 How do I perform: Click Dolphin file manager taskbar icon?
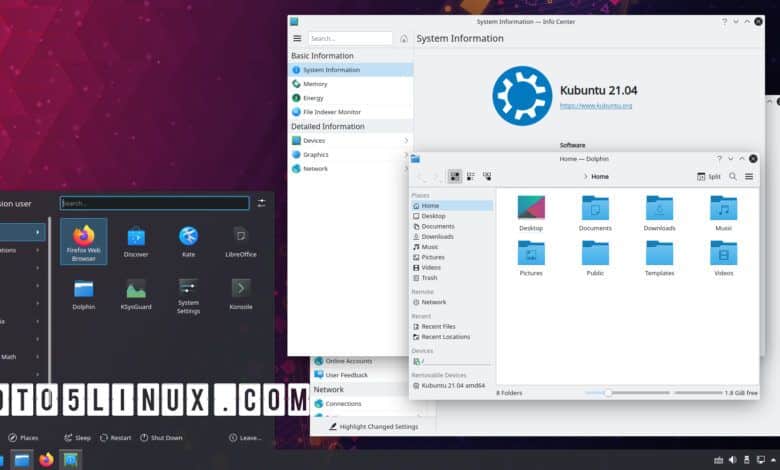(x=22, y=460)
